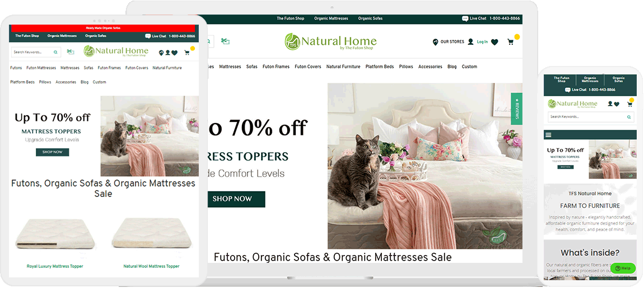Click the Our Stores location pin on the laptop
The height and width of the screenshot is (288, 644).
point(435,42)
